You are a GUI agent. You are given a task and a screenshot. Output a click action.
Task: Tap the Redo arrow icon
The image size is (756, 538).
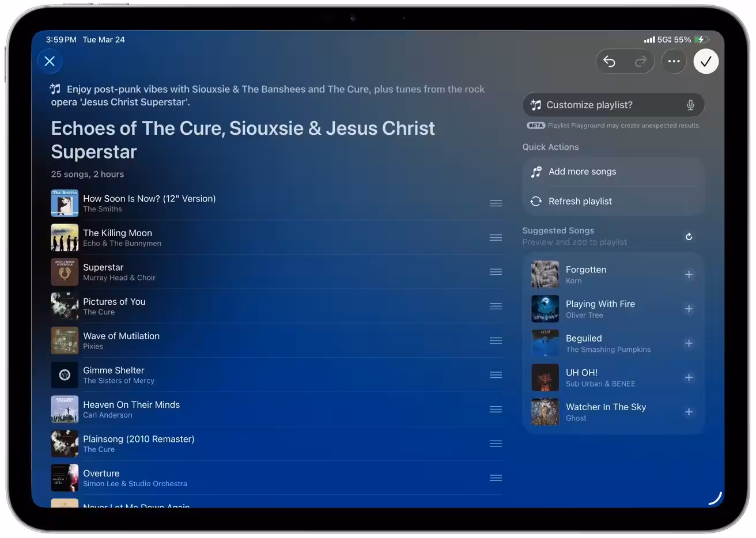point(641,61)
